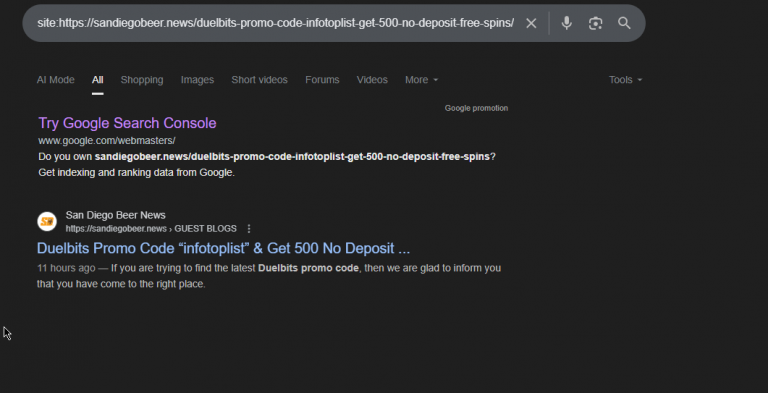The image size is (768, 393).
Task: Click into the search query field
Action: [275, 23]
